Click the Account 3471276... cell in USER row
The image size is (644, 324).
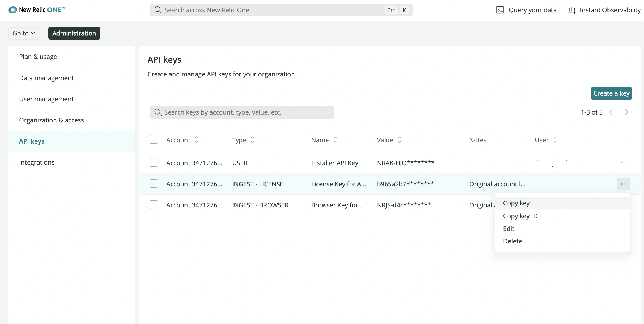[194, 163]
